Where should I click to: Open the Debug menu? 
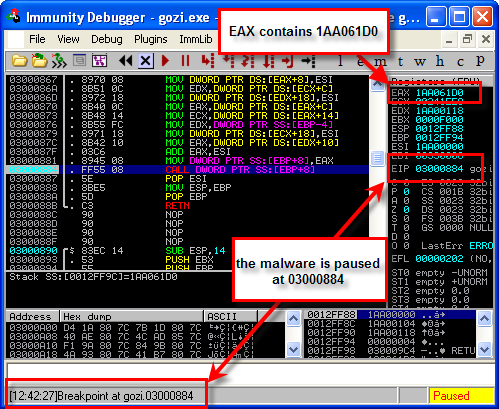point(107,39)
